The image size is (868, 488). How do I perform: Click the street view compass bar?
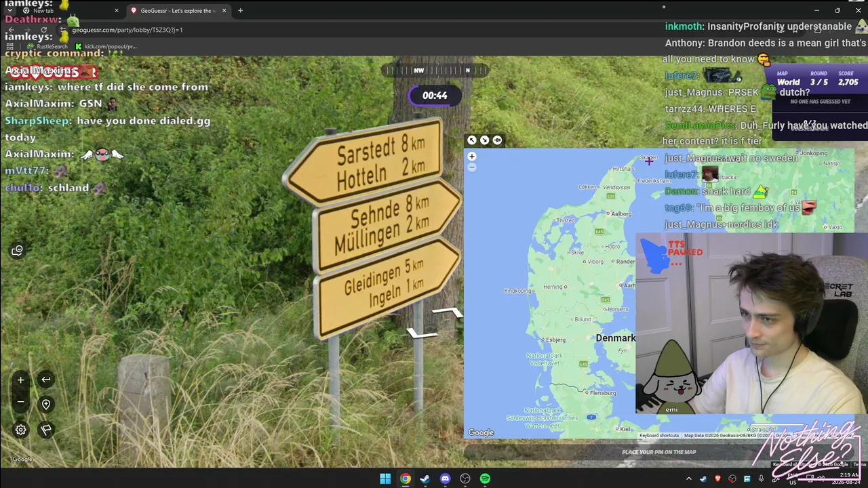click(x=435, y=70)
